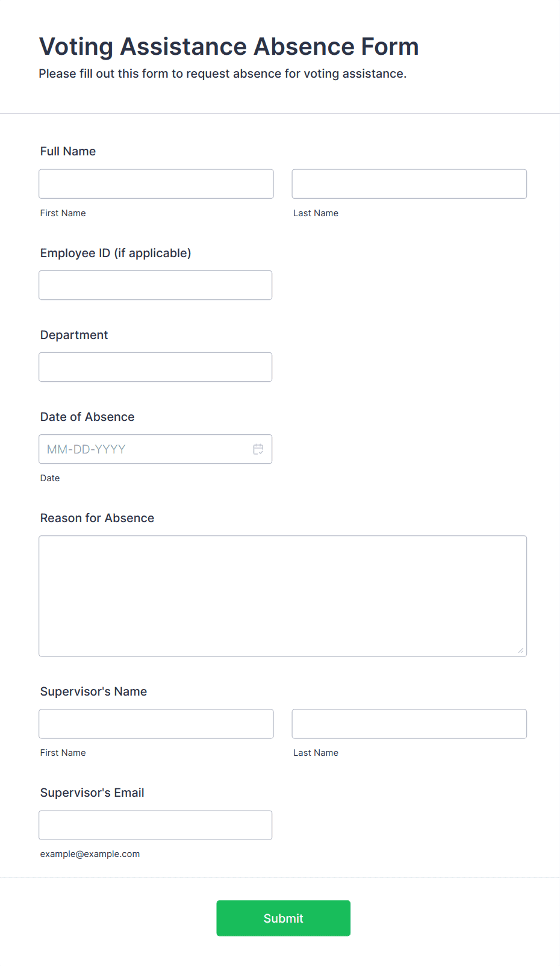Focus the Employee ID input box
Viewport: 560px width, 966px height.
click(155, 285)
